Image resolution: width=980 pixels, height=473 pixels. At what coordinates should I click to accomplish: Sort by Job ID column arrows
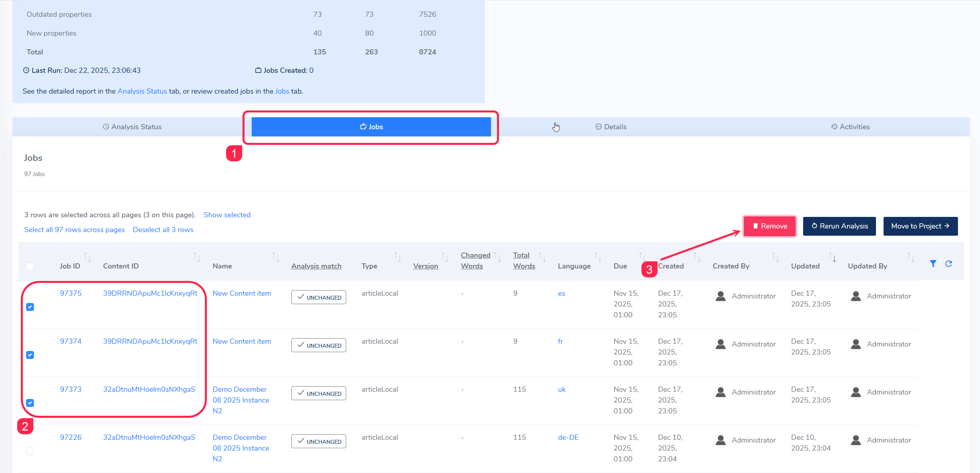tap(87, 257)
